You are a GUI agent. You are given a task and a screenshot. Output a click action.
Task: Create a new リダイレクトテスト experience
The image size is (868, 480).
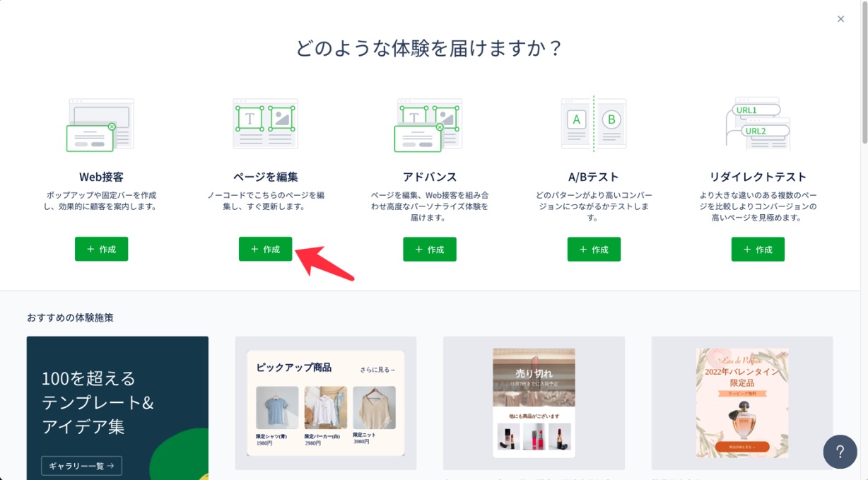(758, 249)
